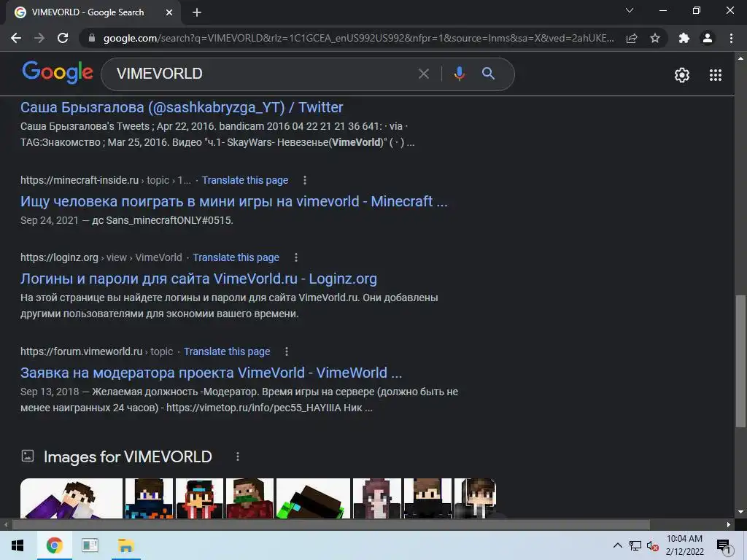Click the Chrome taskbar icon
Viewport: 747px width, 560px height.
(54, 545)
